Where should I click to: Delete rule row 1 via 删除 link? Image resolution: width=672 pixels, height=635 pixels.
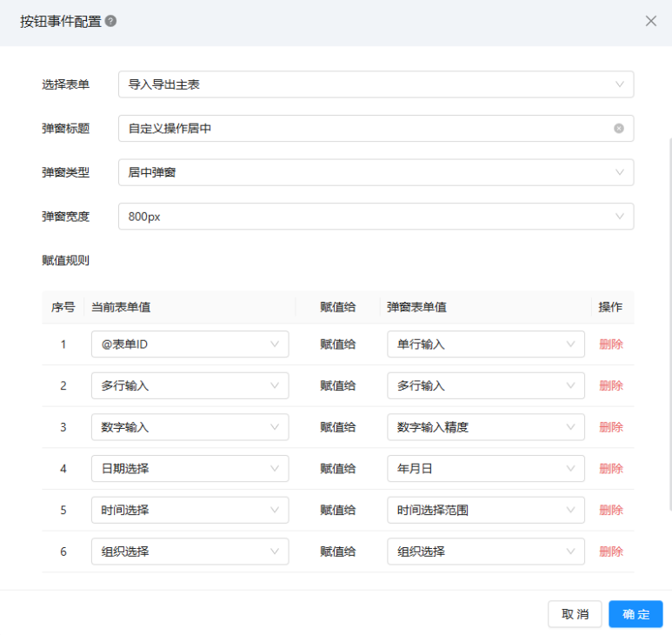click(x=611, y=344)
